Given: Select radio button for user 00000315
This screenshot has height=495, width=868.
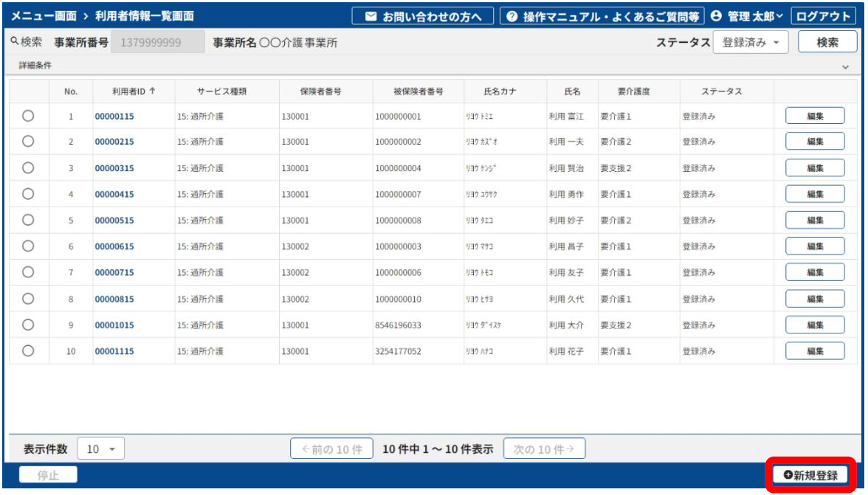Looking at the screenshot, I should click(28, 167).
